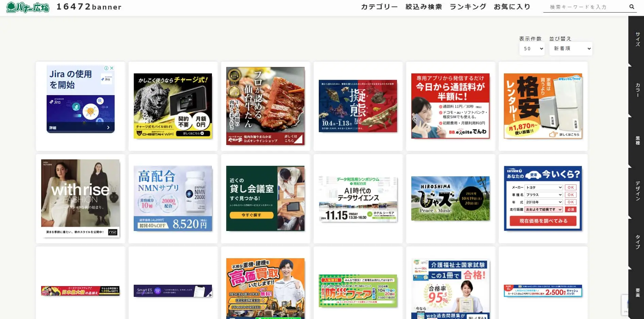Close the Jira ad with X icon

click(112, 68)
